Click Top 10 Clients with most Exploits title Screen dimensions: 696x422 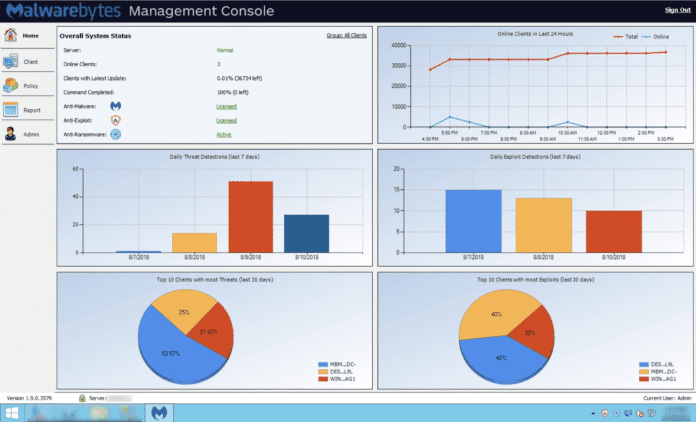tap(535, 280)
